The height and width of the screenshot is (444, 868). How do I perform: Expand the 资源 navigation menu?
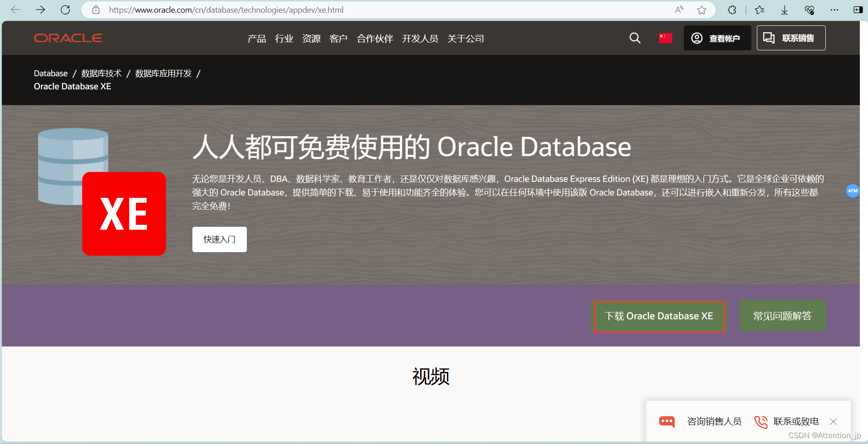311,39
